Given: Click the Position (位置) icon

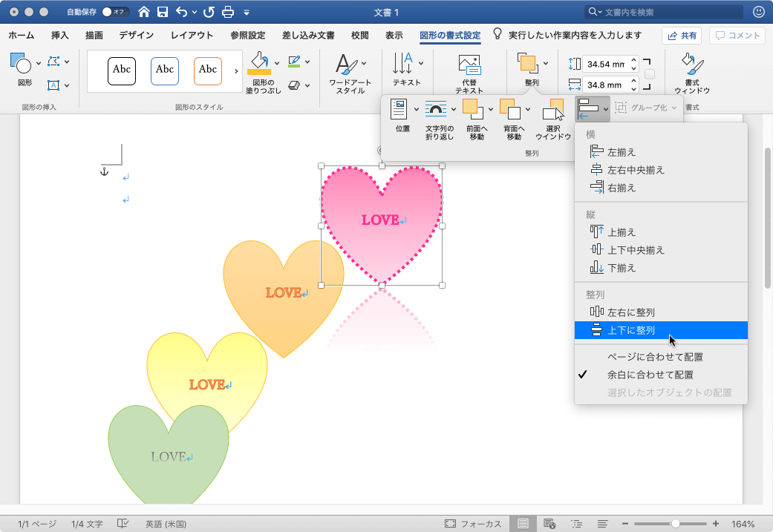Looking at the screenshot, I should pyautogui.click(x=399, y=111).
